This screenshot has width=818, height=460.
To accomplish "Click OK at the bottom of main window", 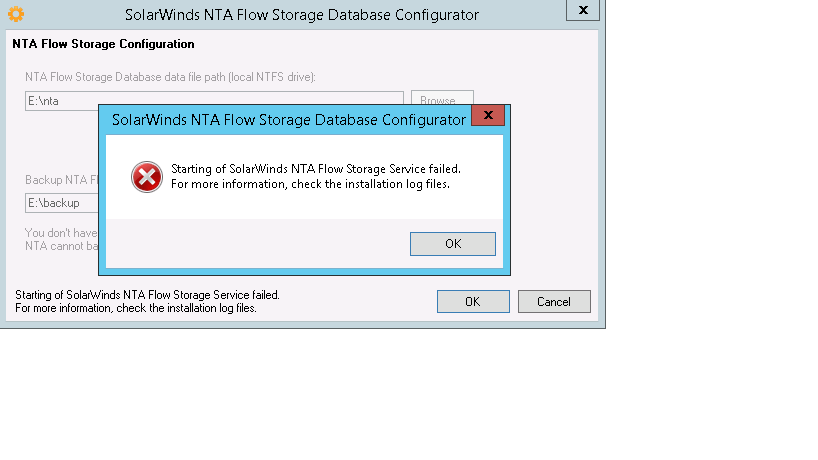I will (473, 301).
